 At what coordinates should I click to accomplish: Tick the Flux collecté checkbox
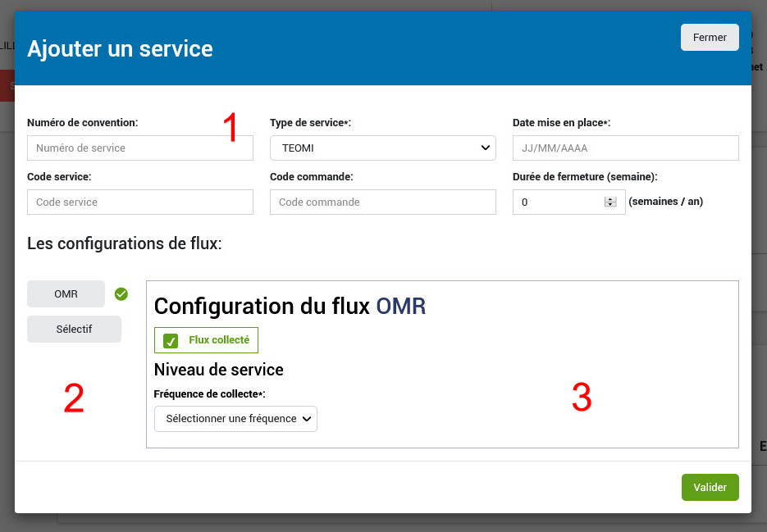pos(171,340)
